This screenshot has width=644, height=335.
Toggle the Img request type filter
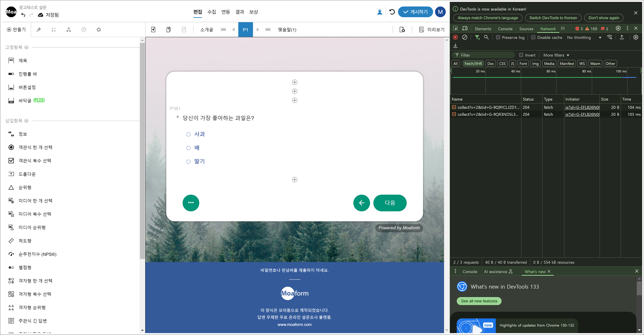click(535, 64)
